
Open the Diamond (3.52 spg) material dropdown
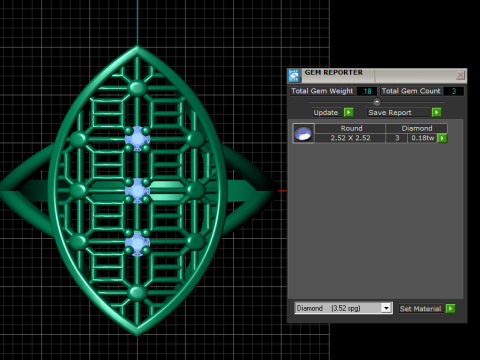pyautogui.click(x=386, y=308)
